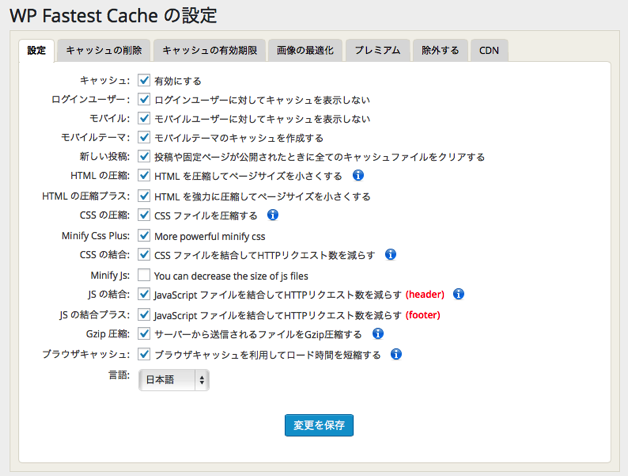Open info icon for CSS の結合 option
Viewport: 628px width, 476px height.
(390, 254)
